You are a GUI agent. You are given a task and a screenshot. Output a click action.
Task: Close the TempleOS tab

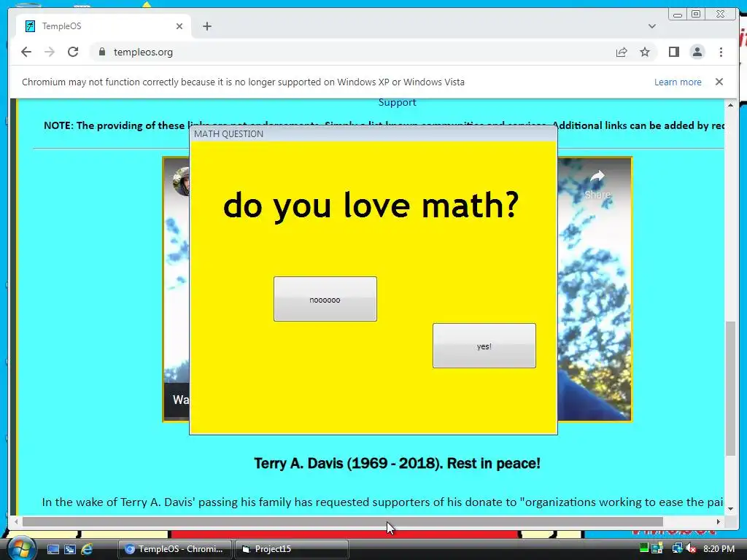click(179, 26)
